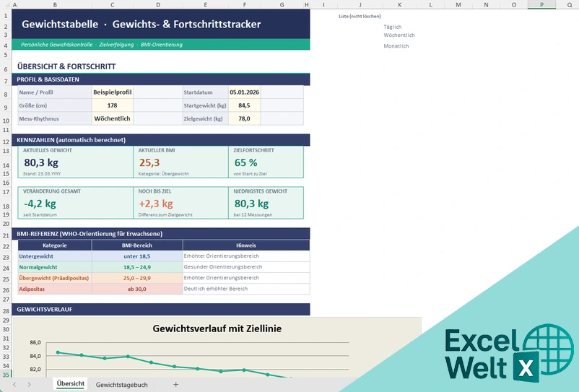Image resolution: width=579 pixels, height=392 pixels.
Task: Select Startgewicht value 84,5
Action: click(x=244, y=105)
